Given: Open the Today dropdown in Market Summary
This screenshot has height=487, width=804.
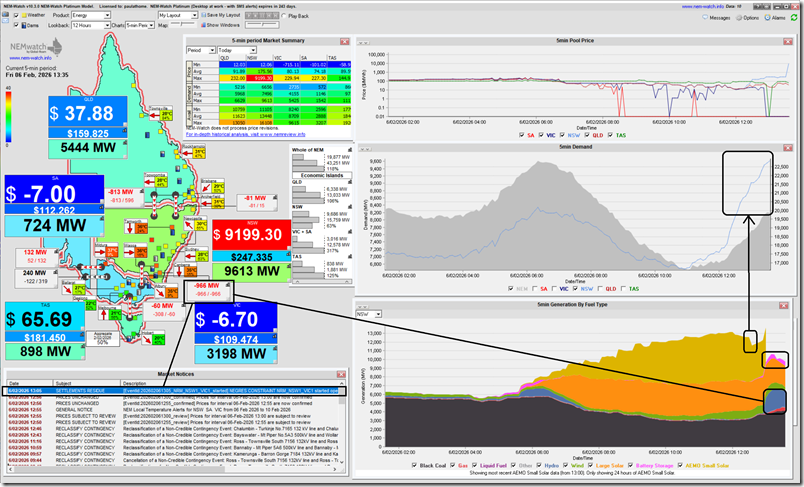Looking at the screenshot, I should (236, 50).
